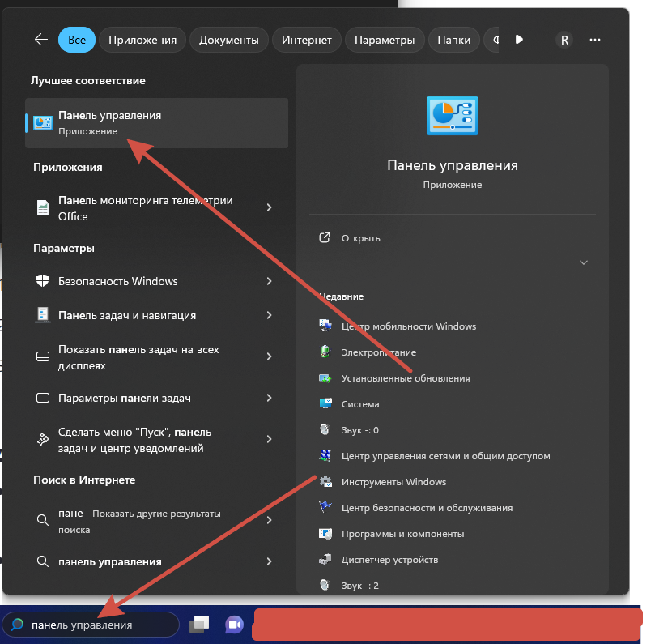Viewport: 655px width, 644px height.
Task: Click the Programs and Features icon
Action: (325, 534)
